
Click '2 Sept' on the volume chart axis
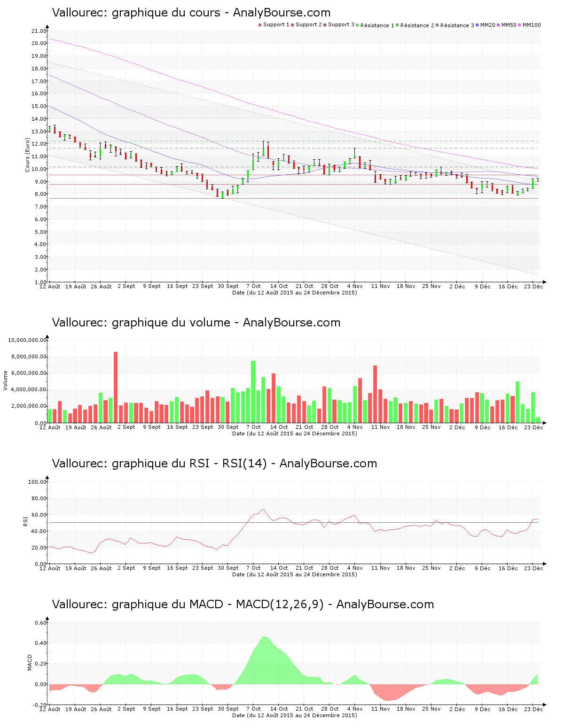click(126, 427)
